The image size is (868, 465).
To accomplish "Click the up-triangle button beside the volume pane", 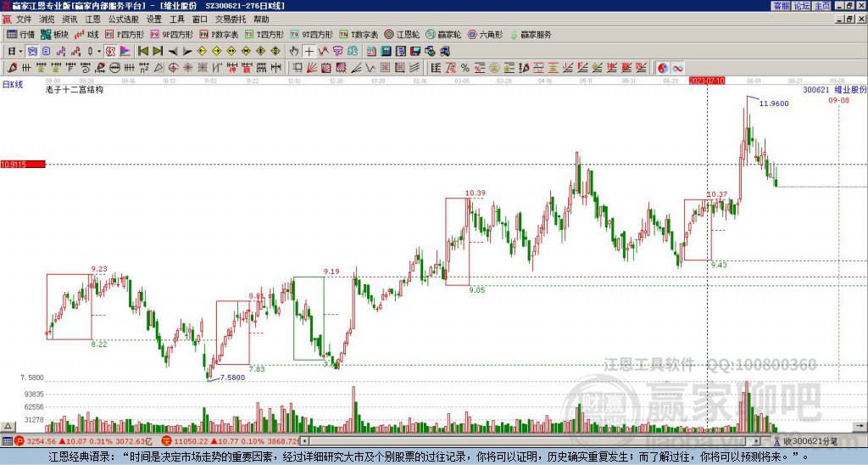I will tap(8, 426).
